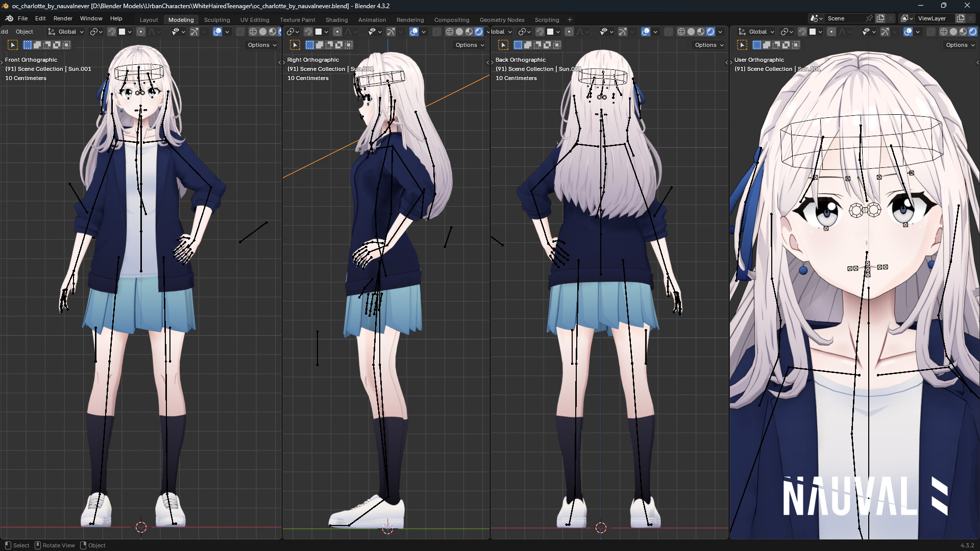
Task: Open the Render menu
Action: [x=63, y=18]
